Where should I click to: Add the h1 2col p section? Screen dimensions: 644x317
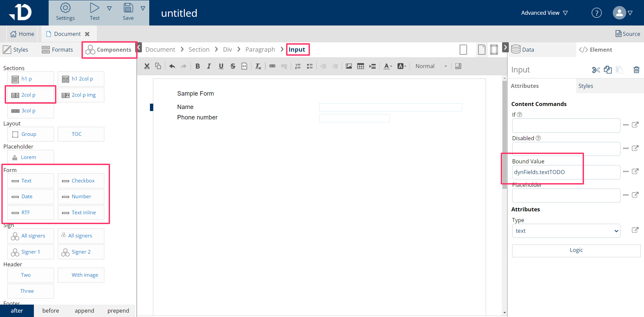click(81, 79)
